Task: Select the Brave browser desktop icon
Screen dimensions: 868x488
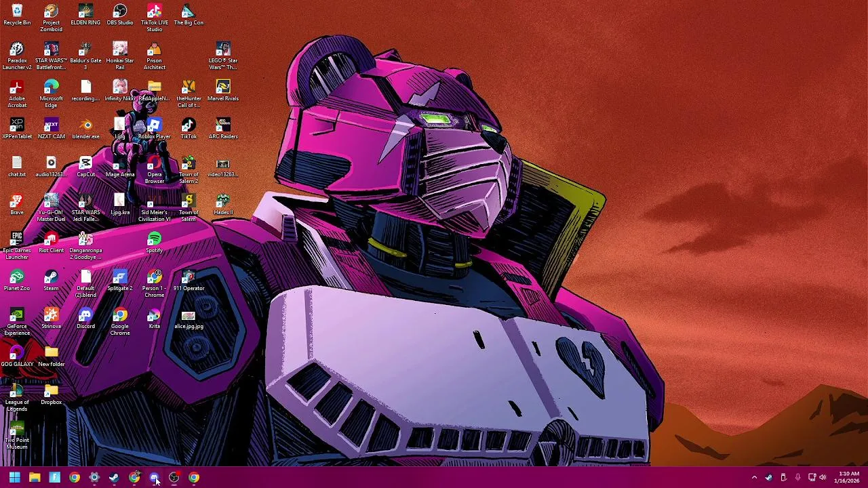Action: (x=17, y=205)
